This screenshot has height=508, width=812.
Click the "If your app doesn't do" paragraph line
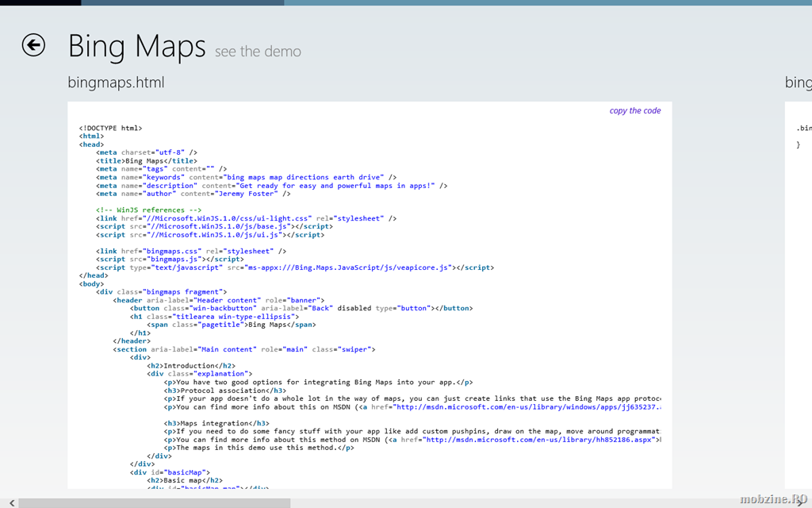click(x=412, y=398)
